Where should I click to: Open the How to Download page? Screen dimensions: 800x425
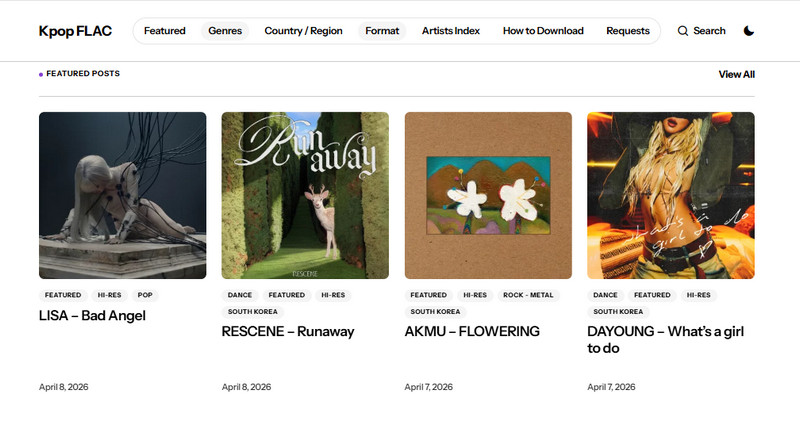click(x=543, y=31)
